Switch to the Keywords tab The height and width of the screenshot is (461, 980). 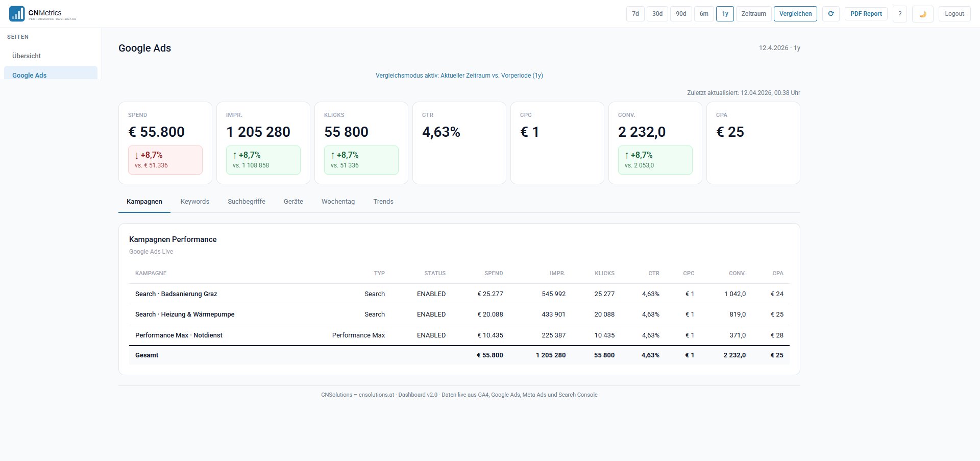(194, 202)
